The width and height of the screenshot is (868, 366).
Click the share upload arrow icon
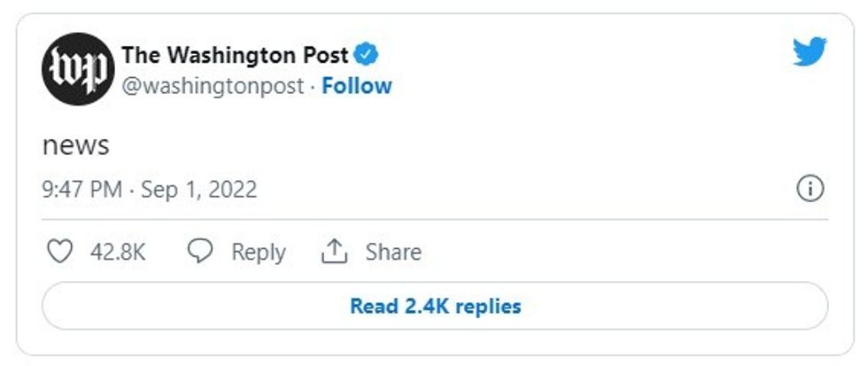(332, 252)
